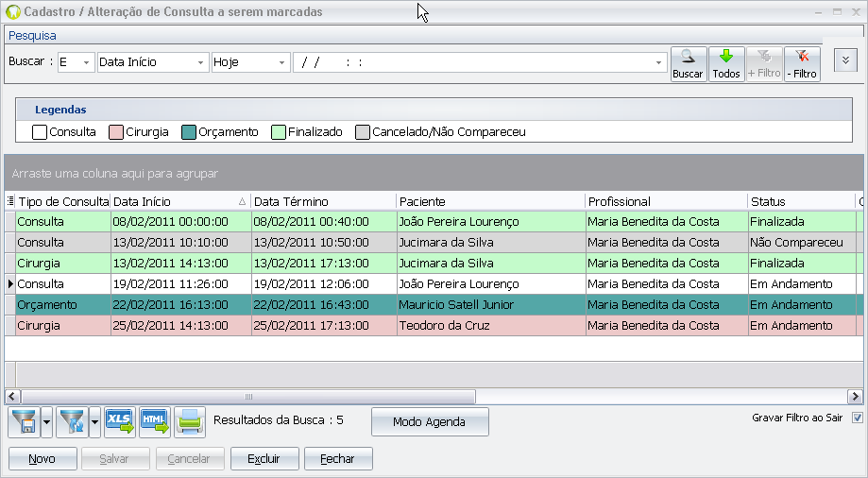Export results to XLS

coord(120,422)
